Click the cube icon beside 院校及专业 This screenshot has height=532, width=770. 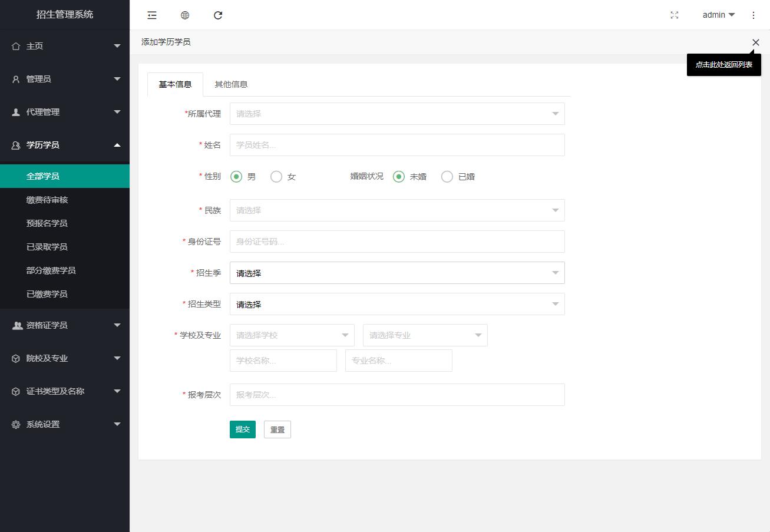tap(16, 358)
